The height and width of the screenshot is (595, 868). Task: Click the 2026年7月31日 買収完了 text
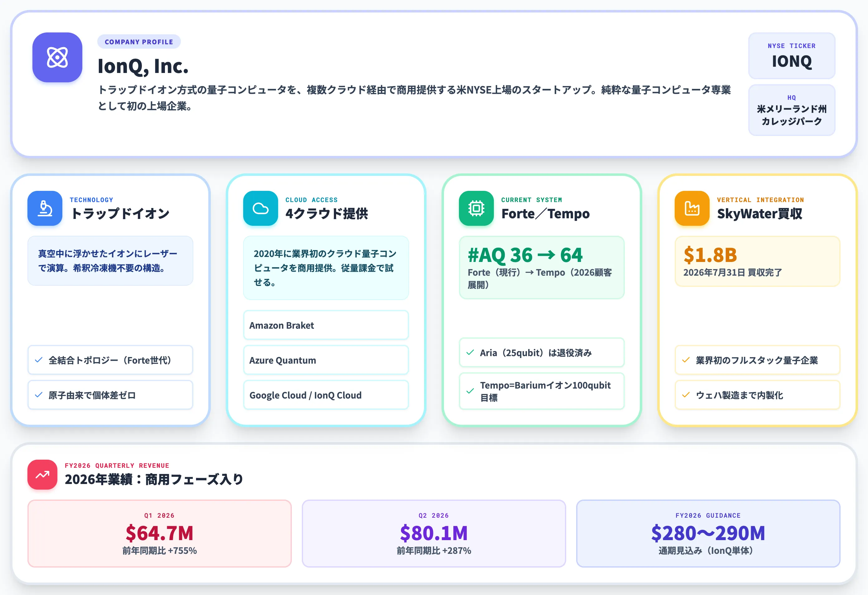pyautogui.click(x=732, y=272)
